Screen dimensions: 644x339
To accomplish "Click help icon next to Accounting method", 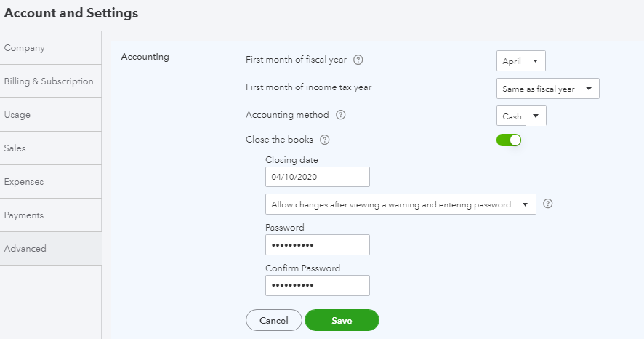I will coord(341,115).
